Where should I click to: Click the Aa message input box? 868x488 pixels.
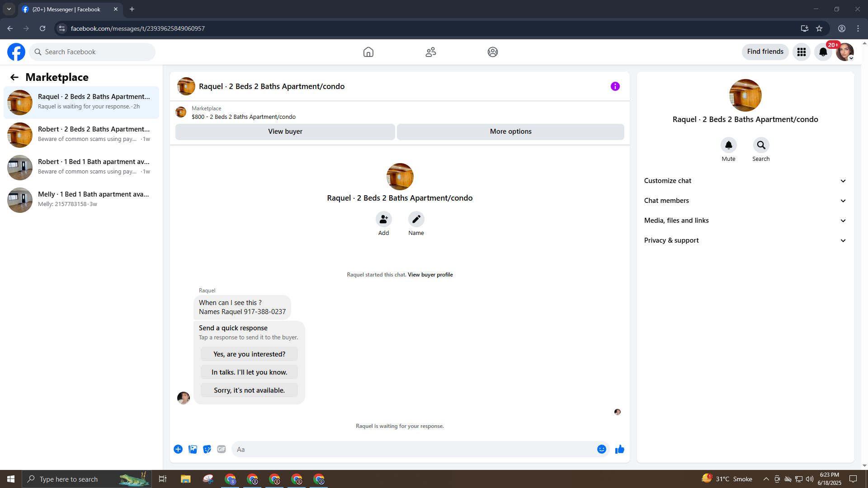click(x=414, y=449)
